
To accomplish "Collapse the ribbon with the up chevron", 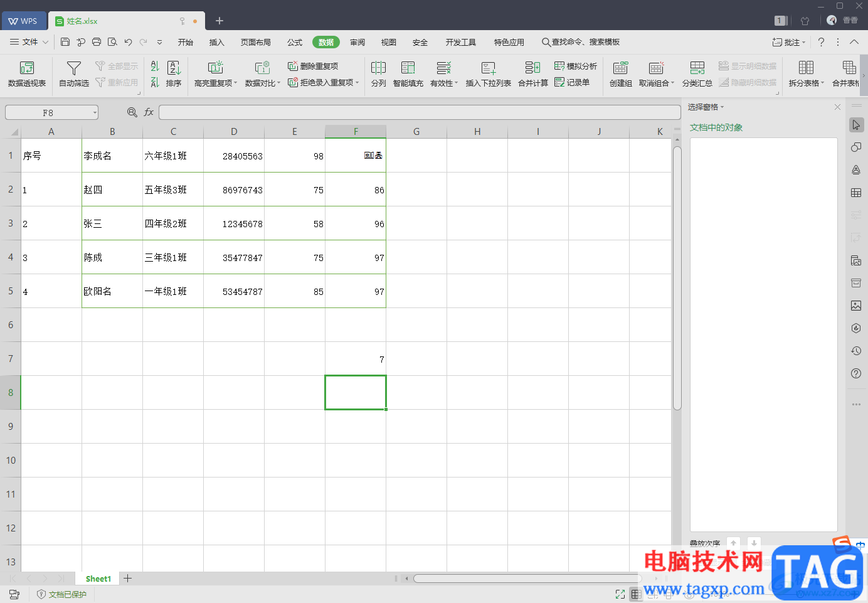I will point(854,42).
